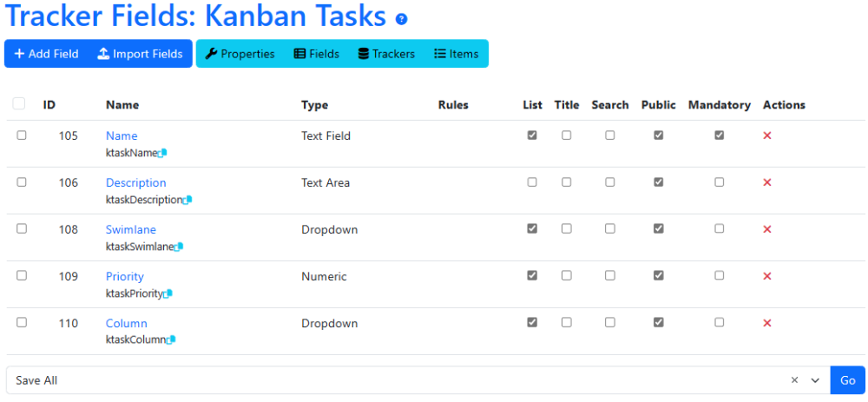Image resolution: width=868 pixels, height=402 pixels.
Task: Check the select-all checkbox in table header
Action: [19, 103]
